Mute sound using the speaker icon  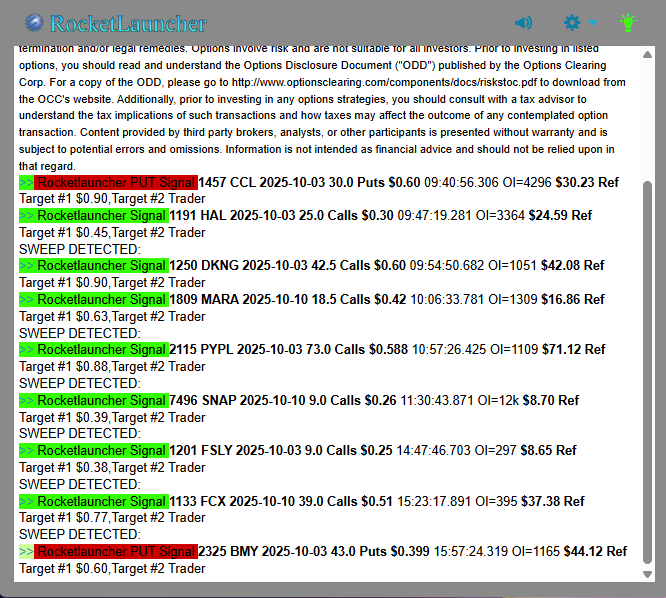click(523, 22)
